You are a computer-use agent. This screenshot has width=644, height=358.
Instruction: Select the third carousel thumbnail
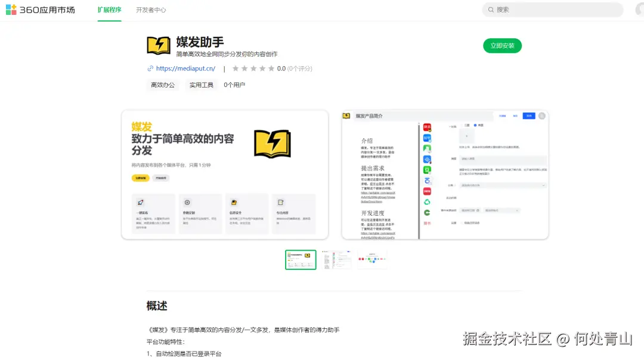click(x=372, y=260)
